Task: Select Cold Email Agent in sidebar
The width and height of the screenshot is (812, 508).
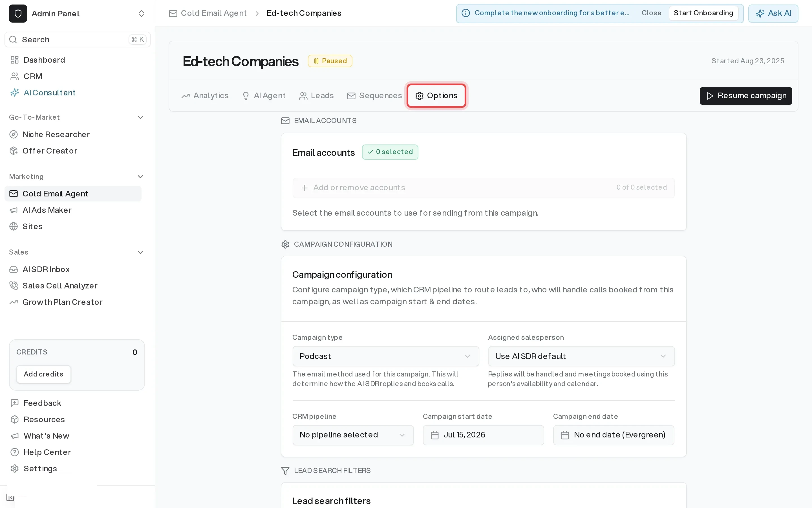Action: pyautogui.click(x=73, y=194)
